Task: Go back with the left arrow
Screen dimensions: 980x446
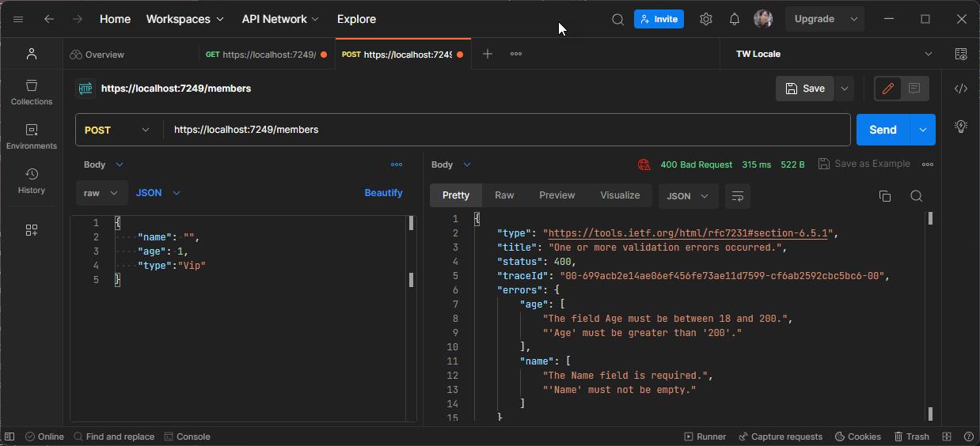Action: point(49,19)
